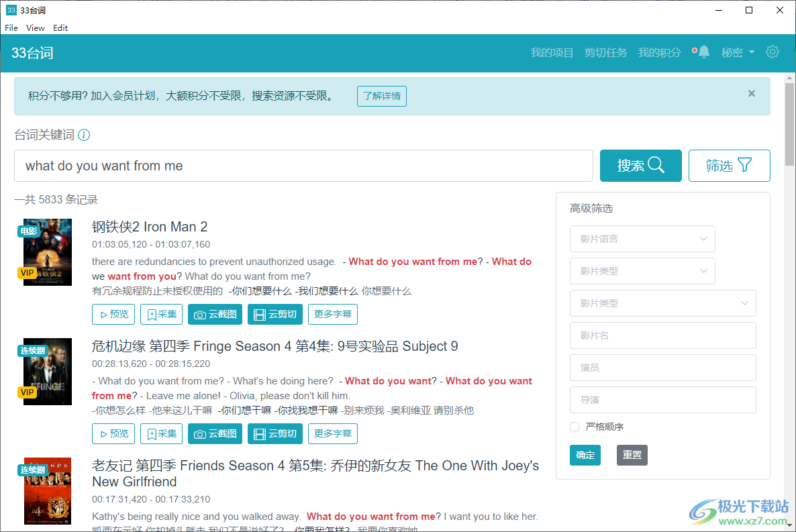The width and height of the screenshot is (796, 532).
Task: Open the Edit menu
Action: point(60,28)
